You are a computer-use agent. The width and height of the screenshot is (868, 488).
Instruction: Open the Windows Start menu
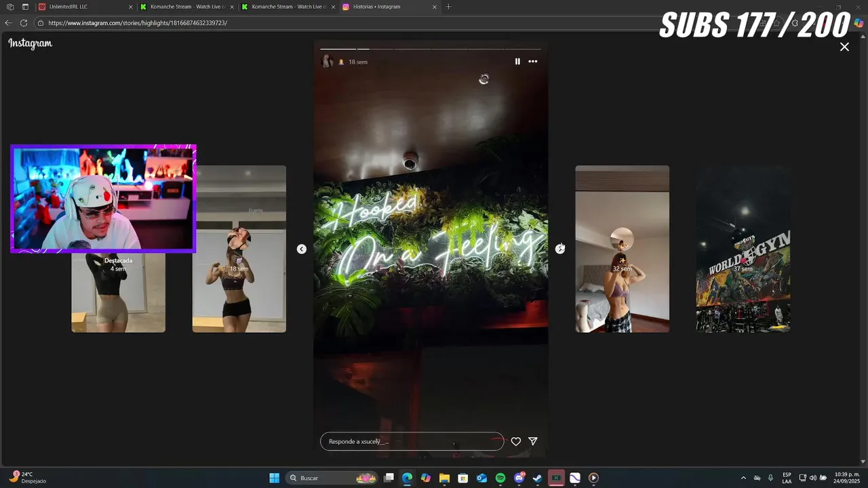tap(275, 478)
